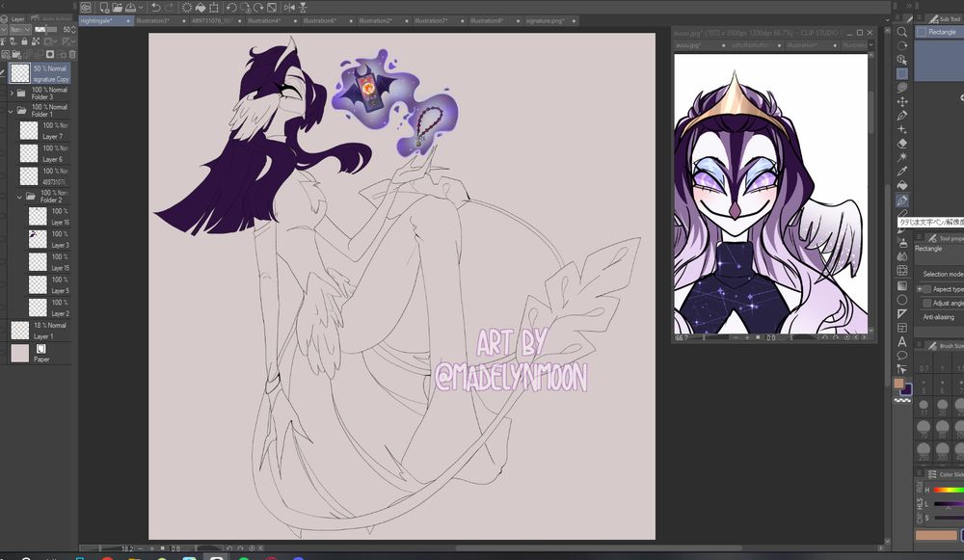Switch to the Illustration6* tab
Viewport: 964px width, 560px height.
[x=329, y=21]
